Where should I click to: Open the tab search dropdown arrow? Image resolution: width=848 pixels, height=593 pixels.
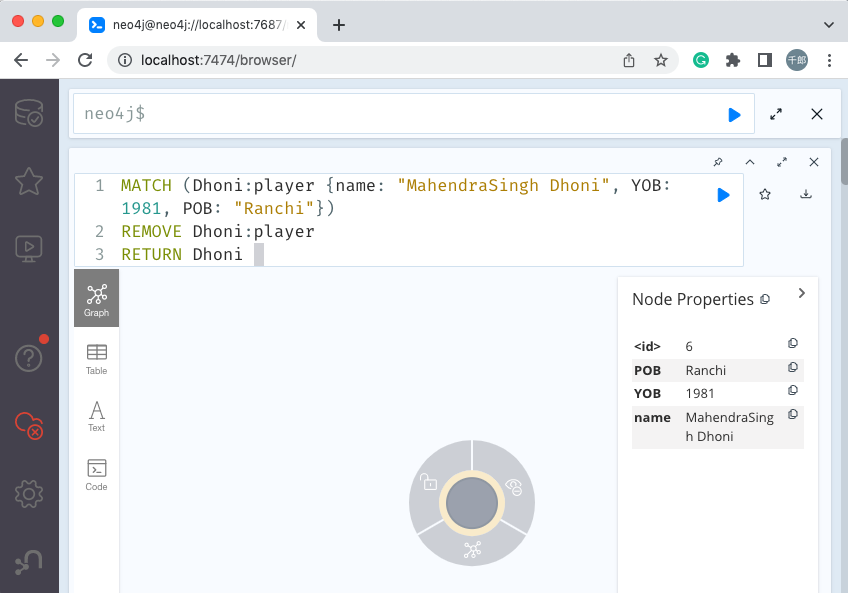[829, 25]
